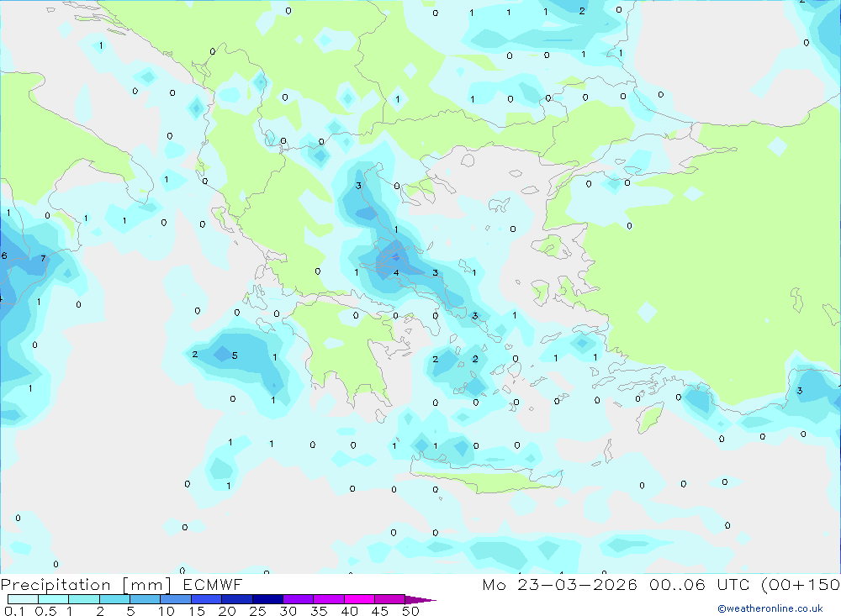
Task: Click the '6' value at left map edge
Action: 4,255
